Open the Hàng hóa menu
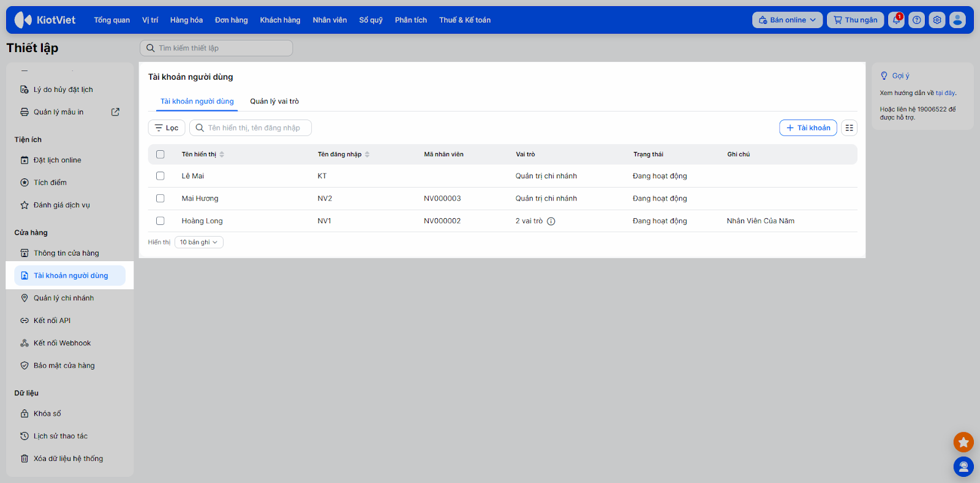The width and height of the screenshot is (980, 483). click(x=186, y=20)
